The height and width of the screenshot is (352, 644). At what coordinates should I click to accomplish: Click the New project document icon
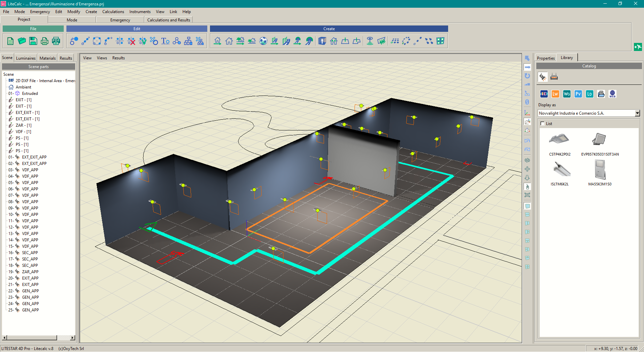click(x=10, y=41)
